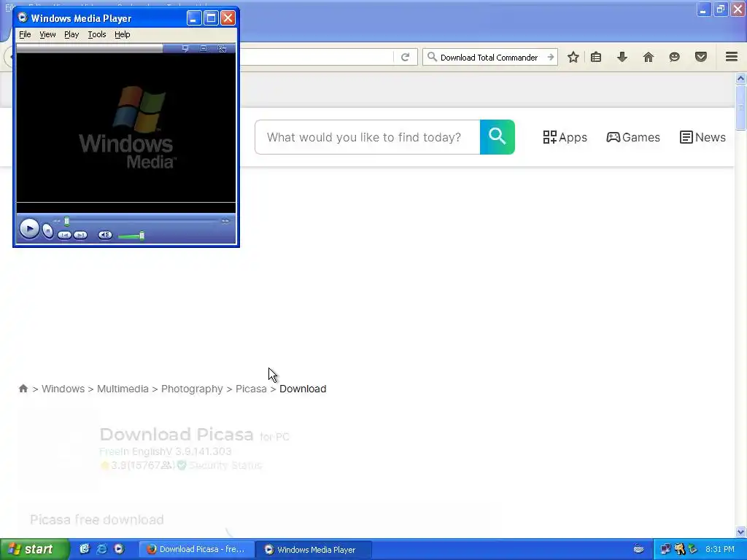Click the Media Player seek bar thumb
The height and width of the screenshot is (560, 747).
(x=66, y=221)
